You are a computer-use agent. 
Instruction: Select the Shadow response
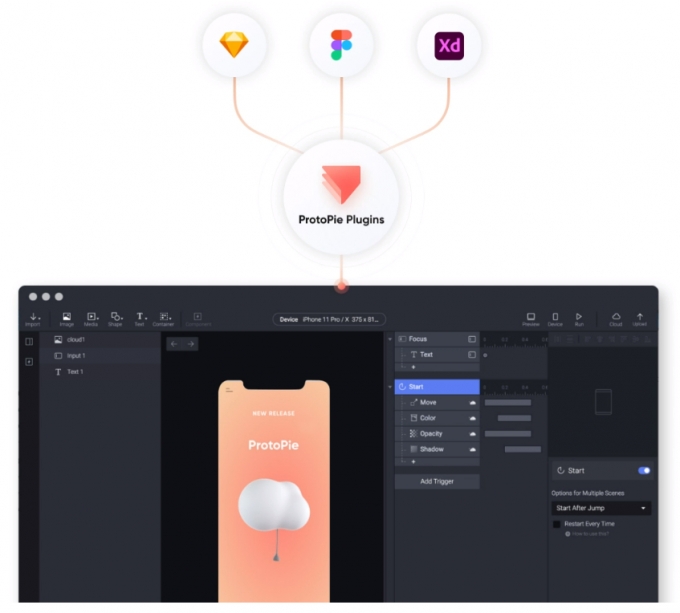pyautogui.click(x=437, y=449)
